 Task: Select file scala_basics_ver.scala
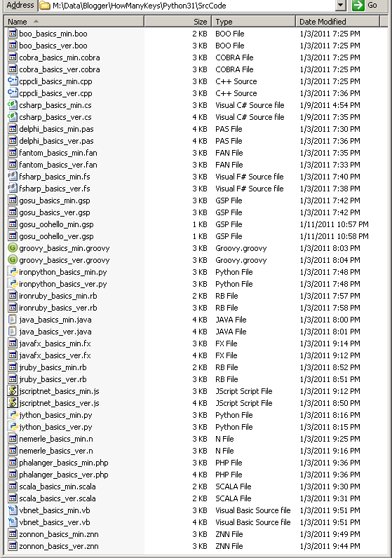(58, 498)
